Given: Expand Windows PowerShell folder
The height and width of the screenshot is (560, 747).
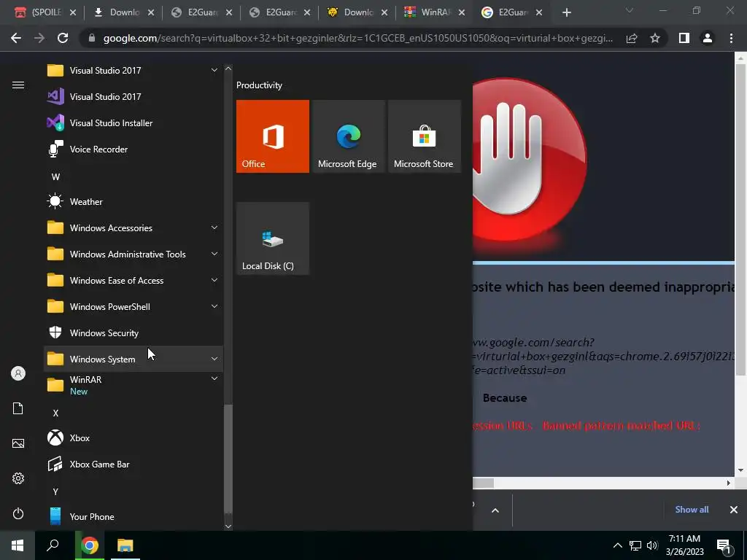Looking at the screenshot, I should (133, 307).
